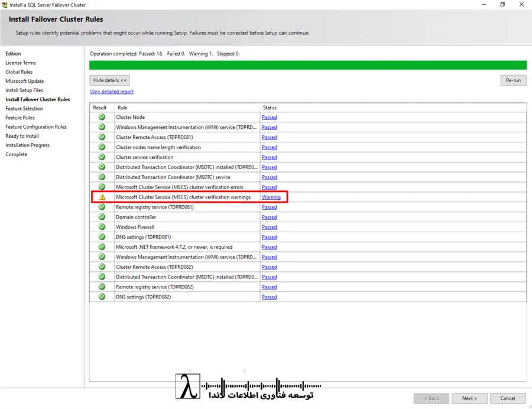532x409 pixels.
Task: Select the Installation Progress step
Action: coord(27,145)
